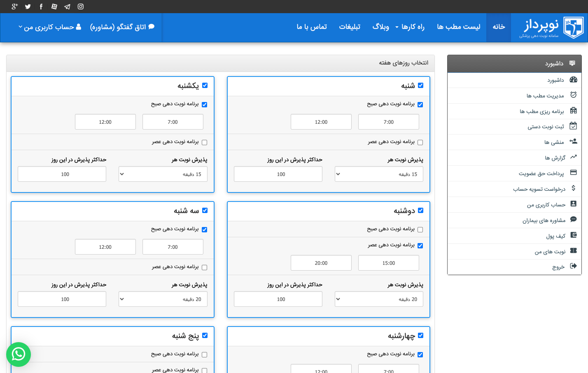Open the 20 دقیقه dropdown for سه شنبه

(x=163, y=299)
